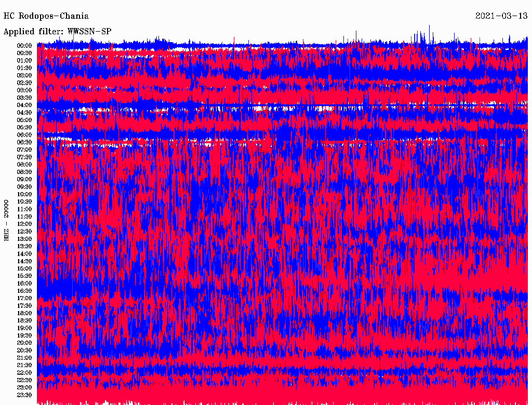Viewport: 532px width, 405px height.
Task: Select the 23:30 time marker
Action: pos(24,395)
